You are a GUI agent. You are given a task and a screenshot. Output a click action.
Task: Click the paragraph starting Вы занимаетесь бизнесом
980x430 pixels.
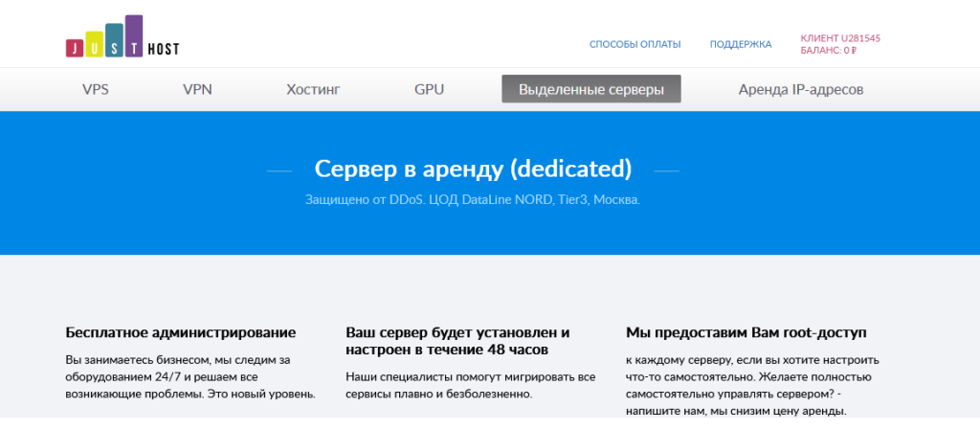tap(189, 376)
